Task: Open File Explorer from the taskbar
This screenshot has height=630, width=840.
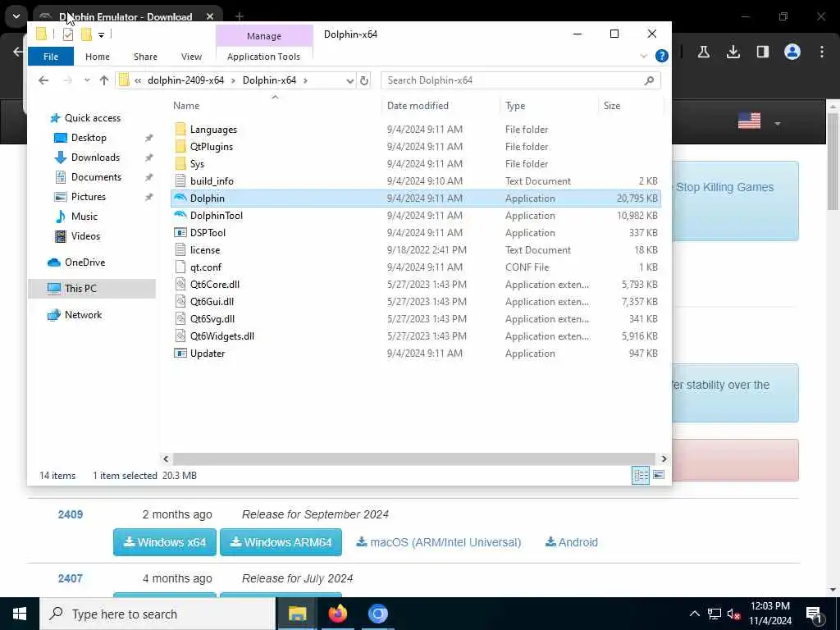Action: click(x=297, y=614)
